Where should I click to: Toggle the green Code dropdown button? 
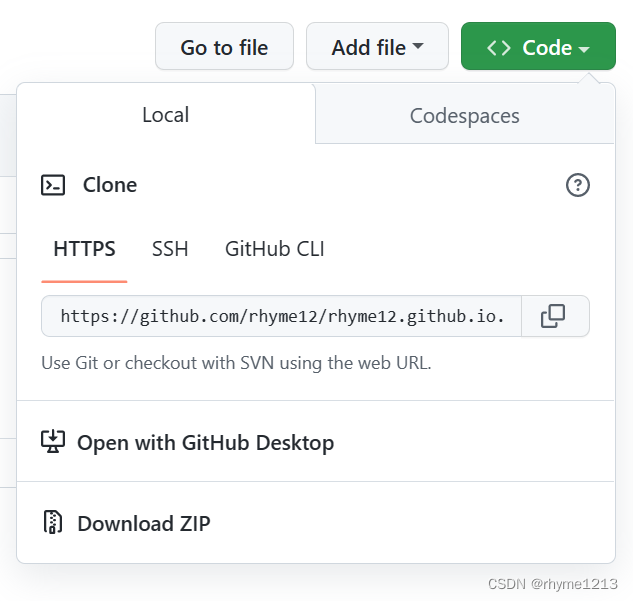pos(538,46)
